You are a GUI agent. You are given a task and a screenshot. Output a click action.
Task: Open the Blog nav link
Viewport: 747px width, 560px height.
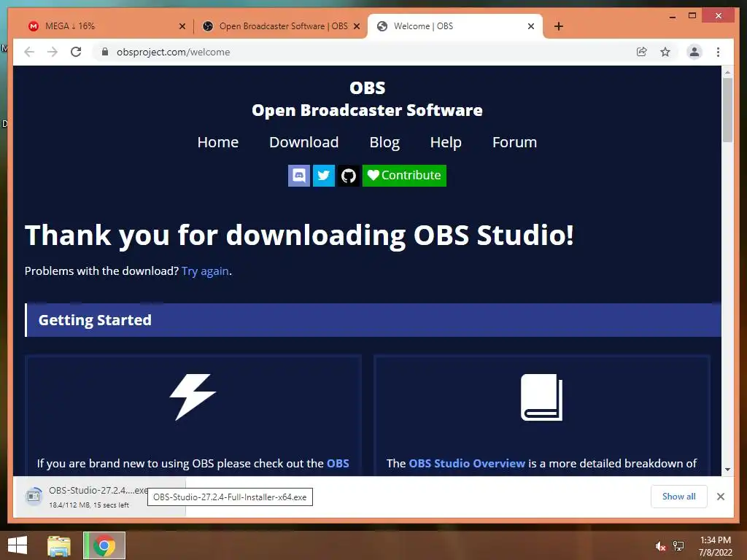384,142
